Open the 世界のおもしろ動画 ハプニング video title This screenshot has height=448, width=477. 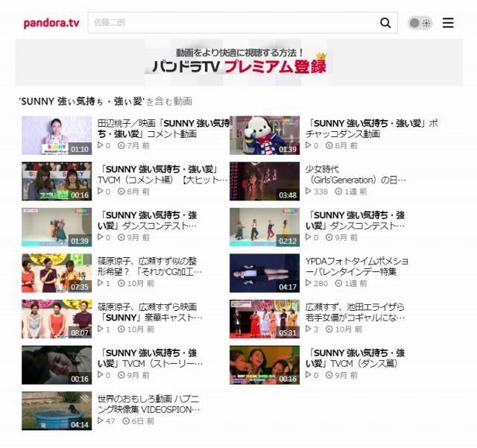click(x=149, y=404)
